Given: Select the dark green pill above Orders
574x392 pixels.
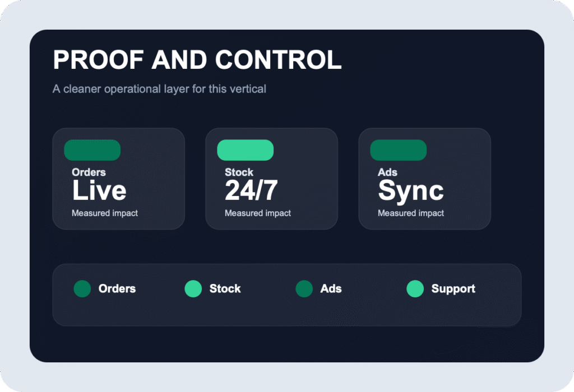Looking at the screenshot, I should (92, 150).
